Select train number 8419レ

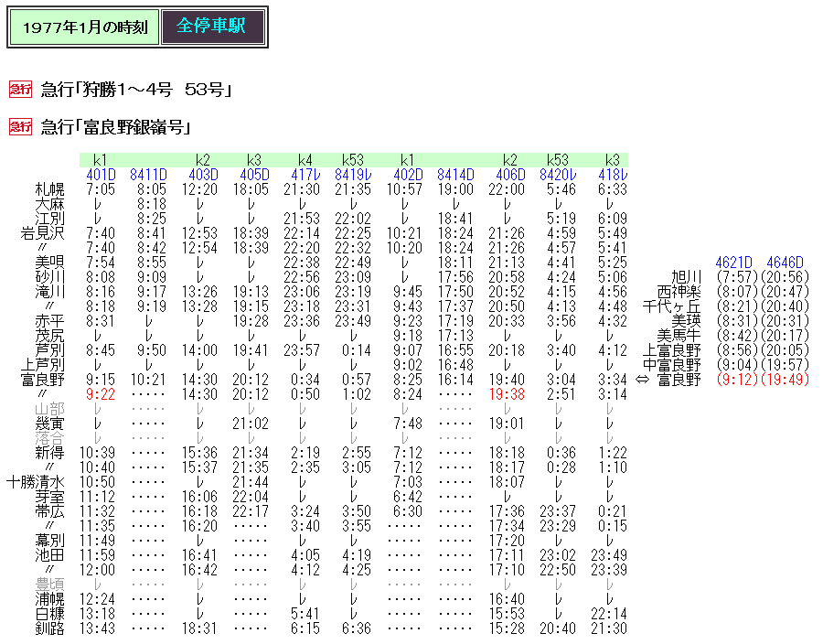[353, 175]
